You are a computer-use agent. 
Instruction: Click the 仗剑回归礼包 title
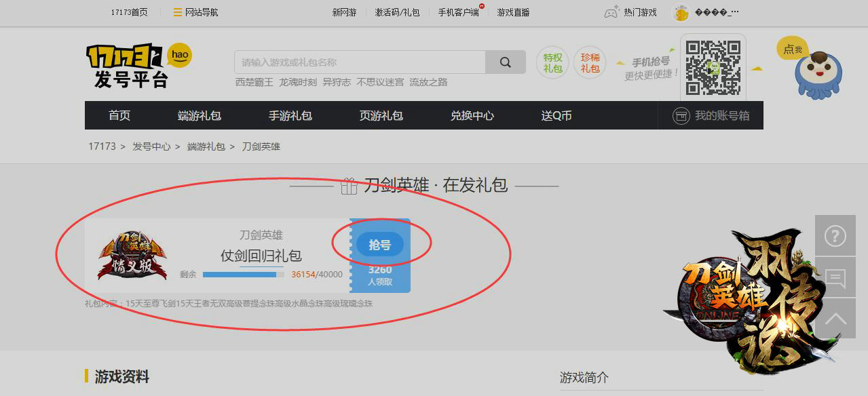pos(261,256)
